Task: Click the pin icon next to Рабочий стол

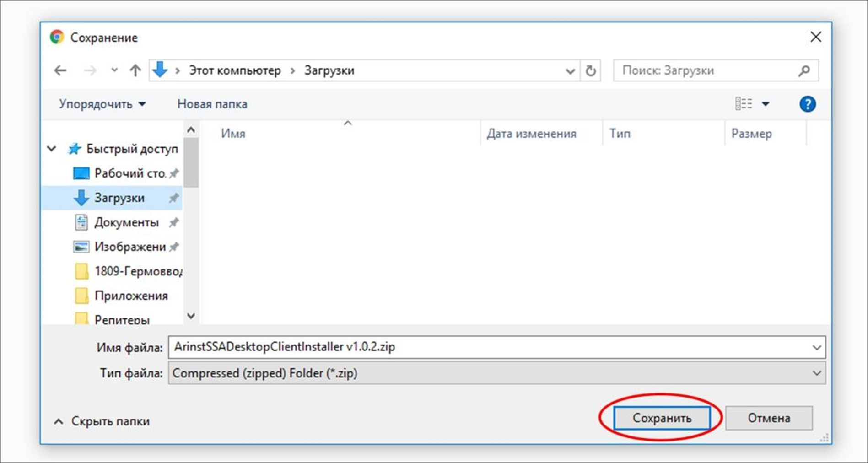Action: 174,173
